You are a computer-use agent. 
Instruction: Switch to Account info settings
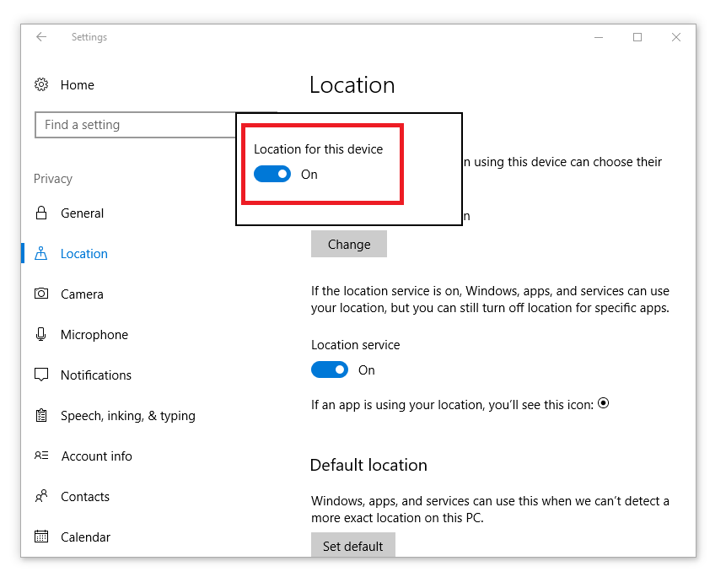coord(97,456)
